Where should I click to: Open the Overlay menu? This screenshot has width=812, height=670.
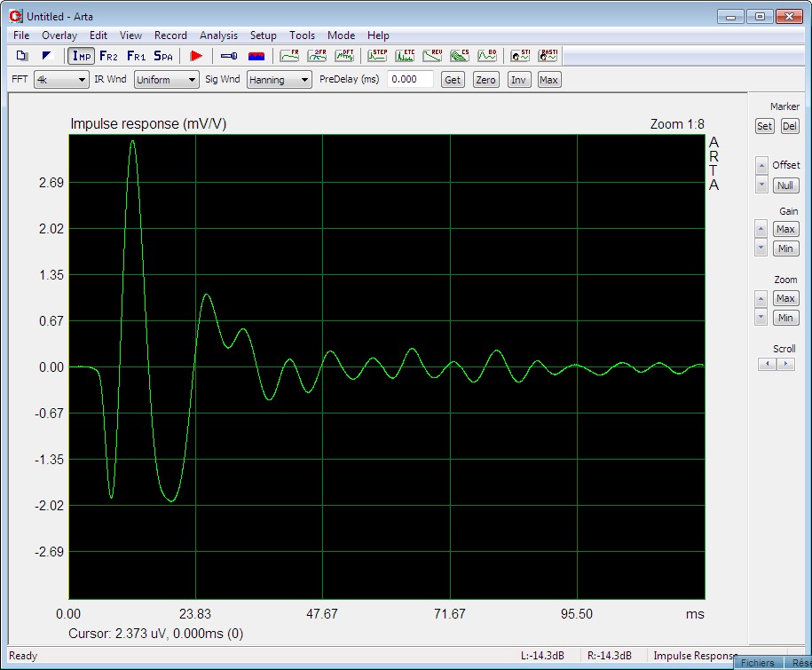pos(59,35)
